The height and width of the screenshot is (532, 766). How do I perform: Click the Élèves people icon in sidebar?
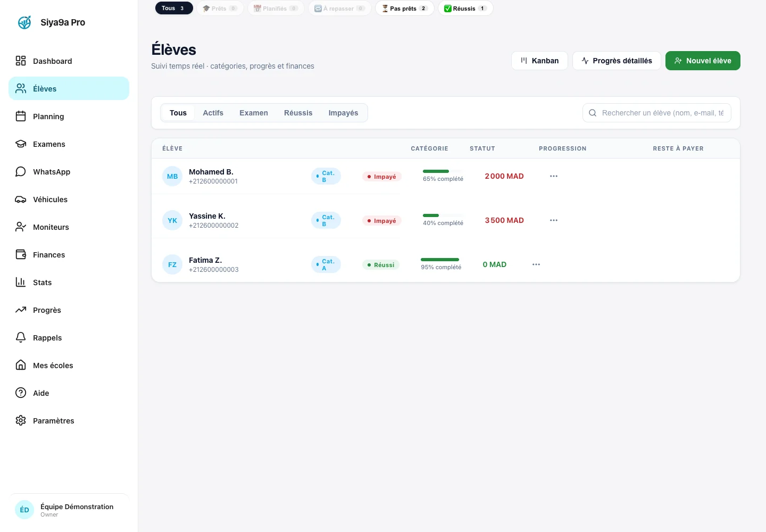[21, 88]
